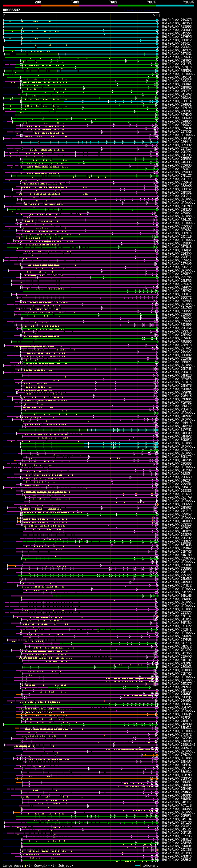Select the UniRef100_P14918 label
Viewport: 197px width, 868px height.
click(177, 423)
